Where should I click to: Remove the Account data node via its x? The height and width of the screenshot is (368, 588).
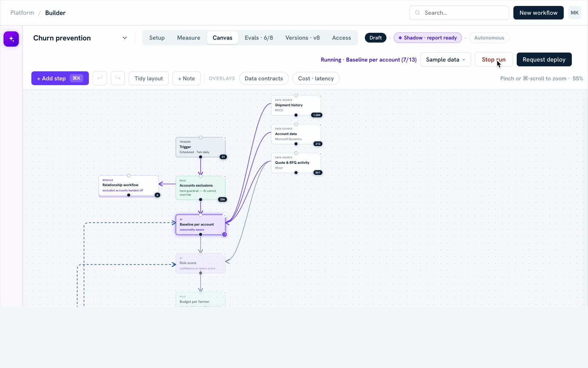[x=320, y=125]
